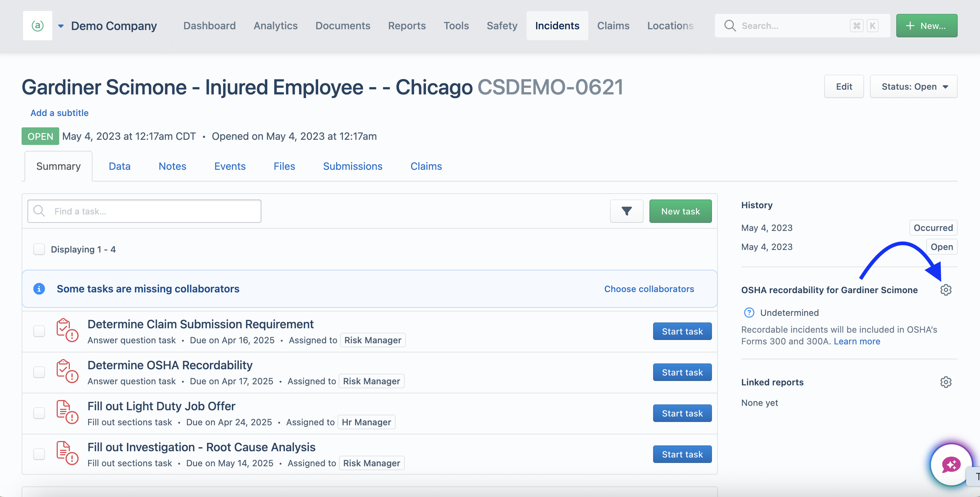Viewport: 980px width, 497px height.
Task: Click the magnifier in Find a task field
Action: (x=39, y=211)
